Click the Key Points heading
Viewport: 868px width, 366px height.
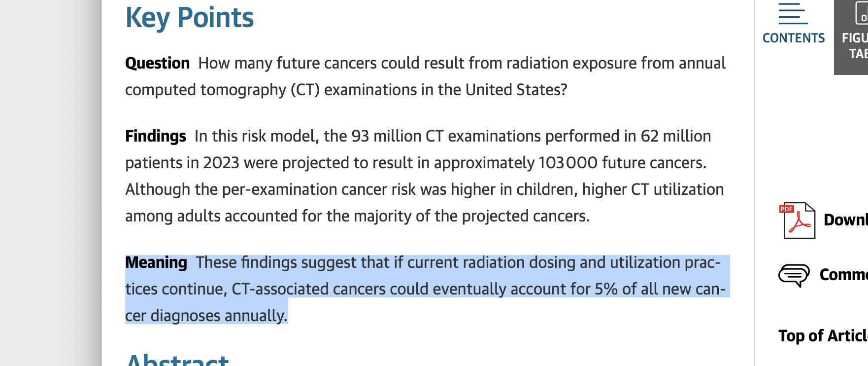click(190, 18)
